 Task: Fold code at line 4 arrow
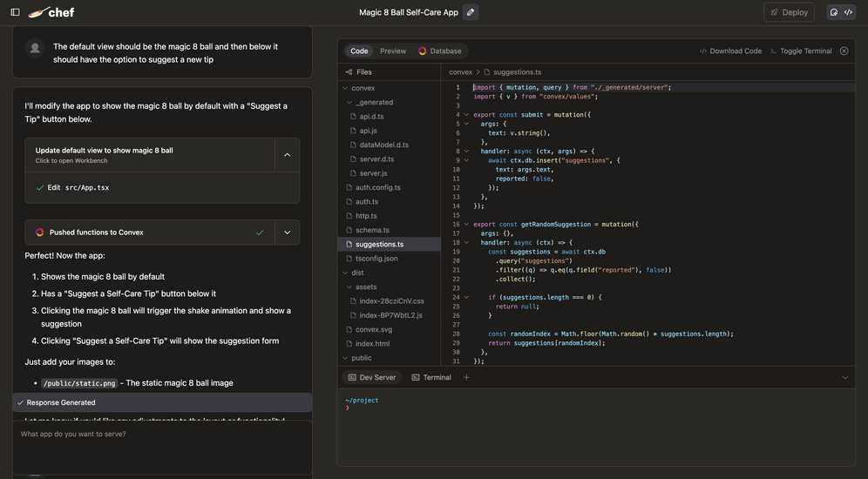point(466,114)
